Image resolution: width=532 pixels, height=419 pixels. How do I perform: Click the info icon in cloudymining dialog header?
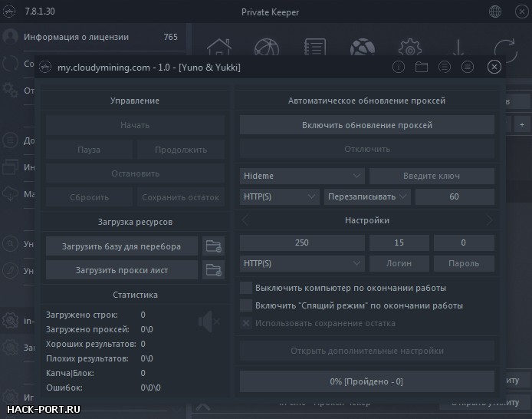(399, 67)
